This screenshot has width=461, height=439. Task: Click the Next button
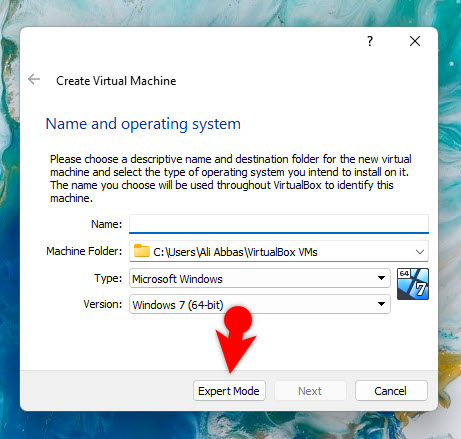tap(310, 391)
